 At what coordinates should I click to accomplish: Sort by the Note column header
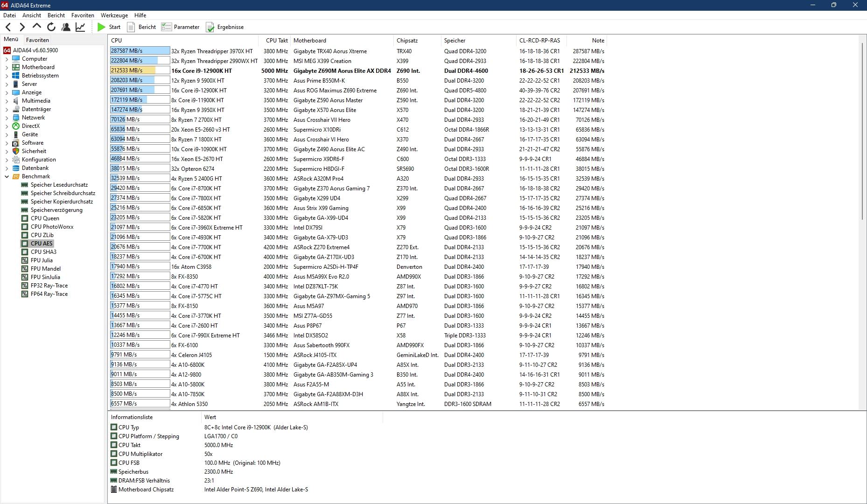point(587,41)
